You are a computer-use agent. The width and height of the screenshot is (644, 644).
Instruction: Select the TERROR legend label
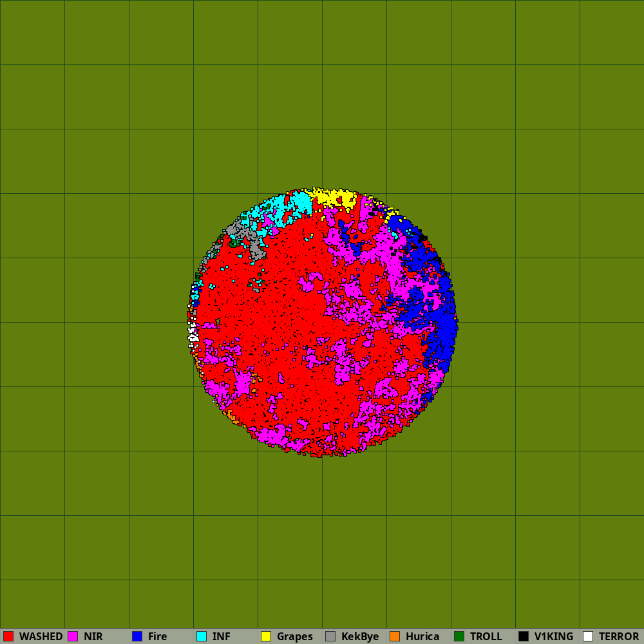click(x=618, y=636)
